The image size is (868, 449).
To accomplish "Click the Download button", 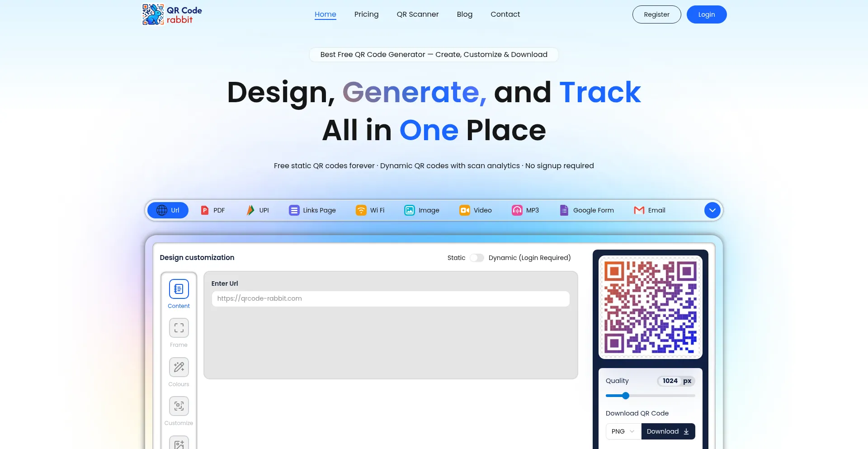I will [668, 431].
